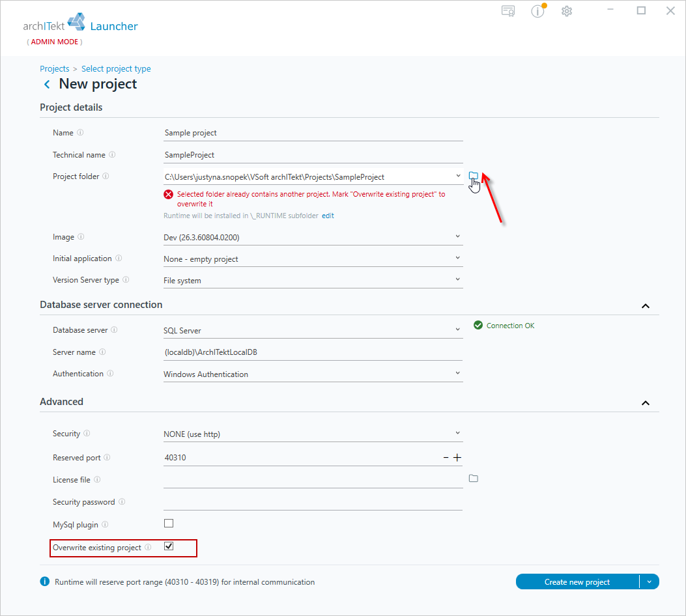Open the settings gear icon
Screen dimensions: 686x616
567,11
